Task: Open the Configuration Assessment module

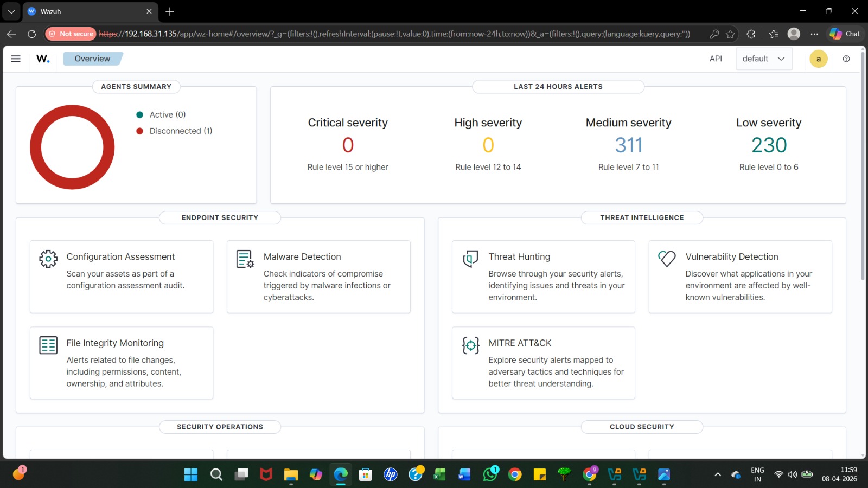Action: click(x=122, y=277)
